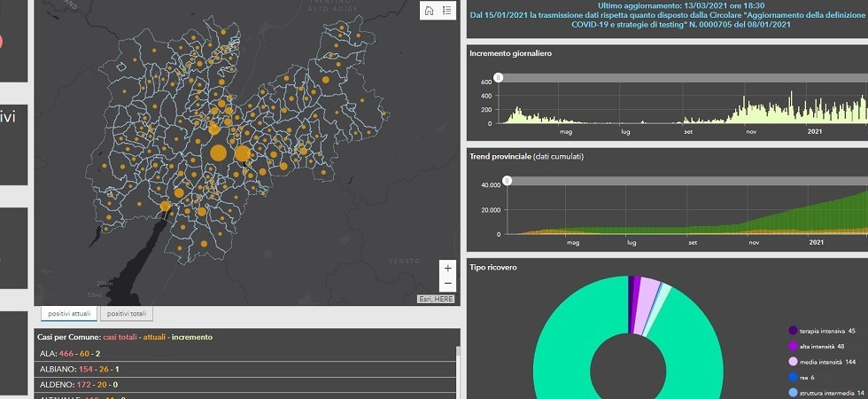Click the Casi per Comune header text
Screen dimensions: 868x399
(125, 337)
